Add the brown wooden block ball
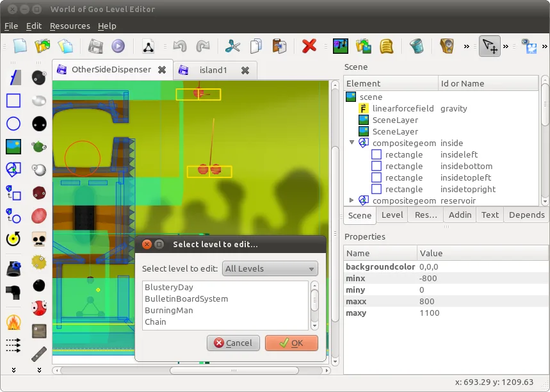This screenshot has width=550, height=392. 39,331
